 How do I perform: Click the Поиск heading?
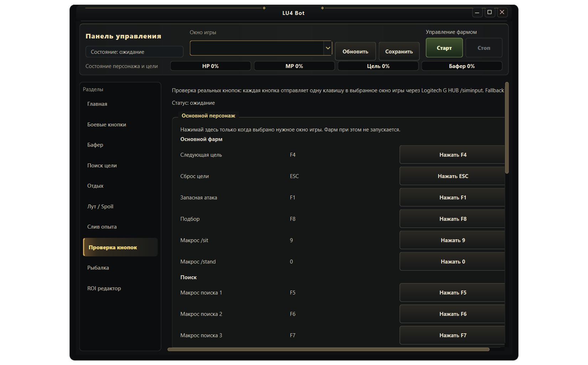(189, 277)
